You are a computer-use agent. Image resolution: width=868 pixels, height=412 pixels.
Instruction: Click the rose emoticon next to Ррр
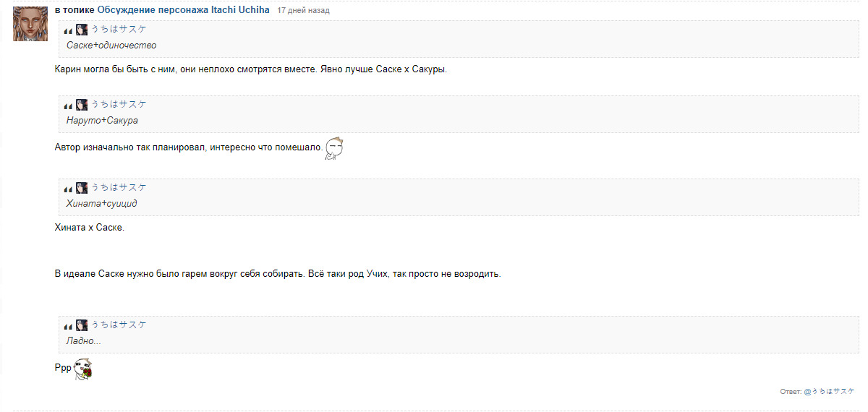coord(85,368)
